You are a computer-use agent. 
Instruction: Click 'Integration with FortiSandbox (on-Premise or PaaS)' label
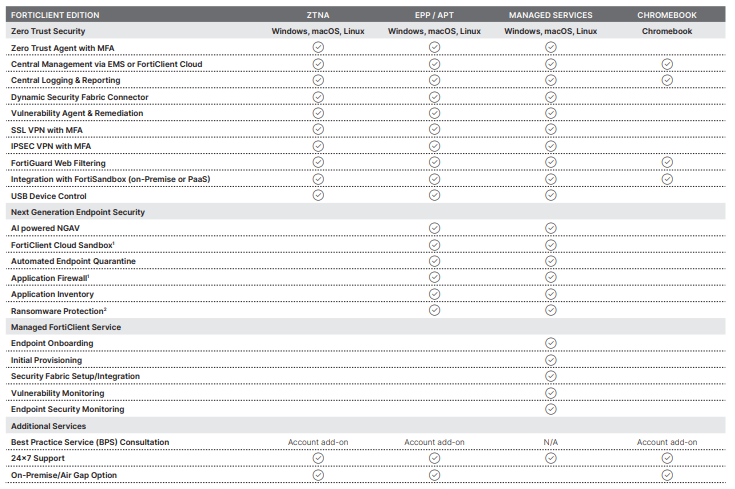tap(111, 179)
